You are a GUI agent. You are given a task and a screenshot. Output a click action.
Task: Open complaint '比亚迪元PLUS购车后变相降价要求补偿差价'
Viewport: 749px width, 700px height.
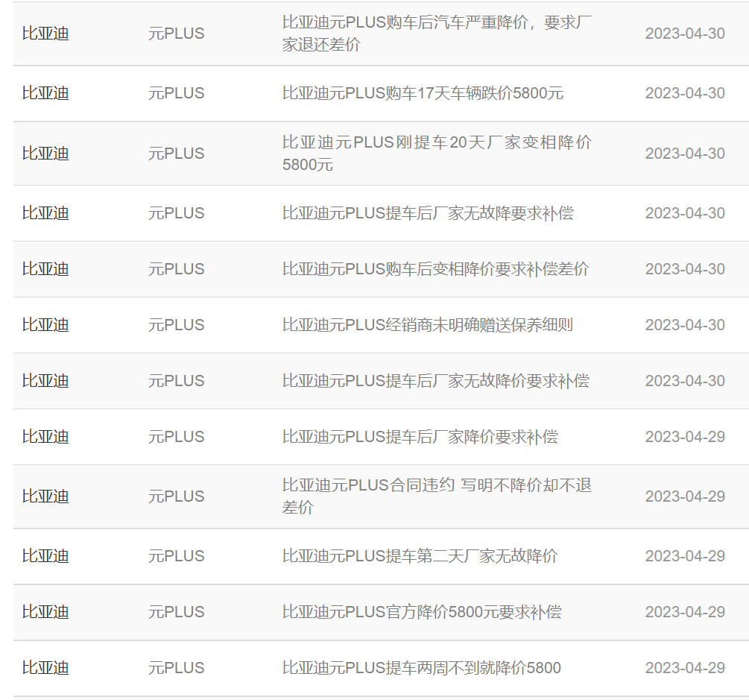(x=436, y=269)
